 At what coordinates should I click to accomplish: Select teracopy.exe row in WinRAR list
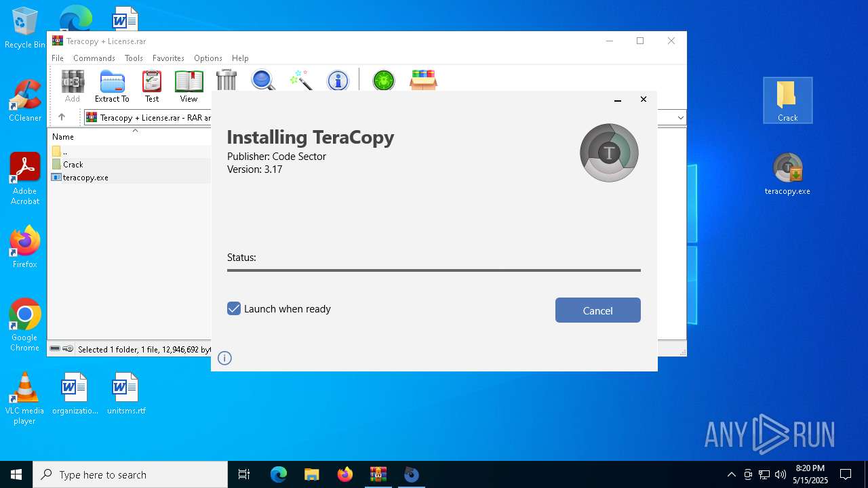click(130, 177)
